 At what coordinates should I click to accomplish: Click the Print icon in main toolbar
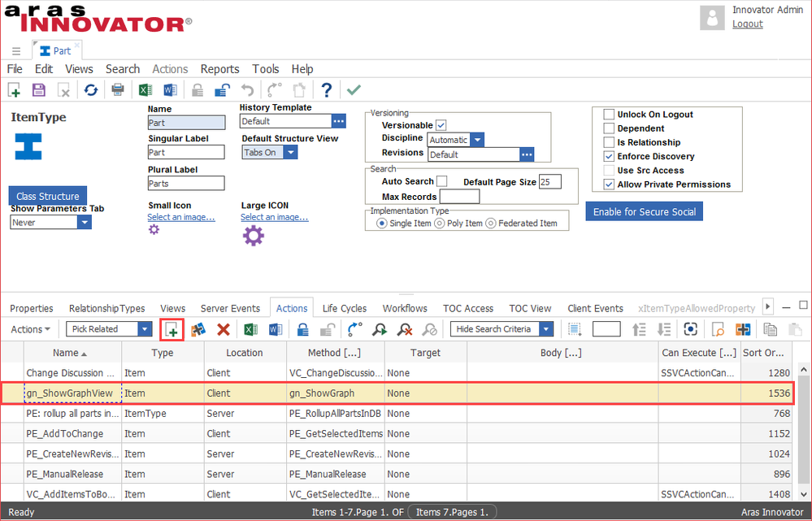point(118,90)
